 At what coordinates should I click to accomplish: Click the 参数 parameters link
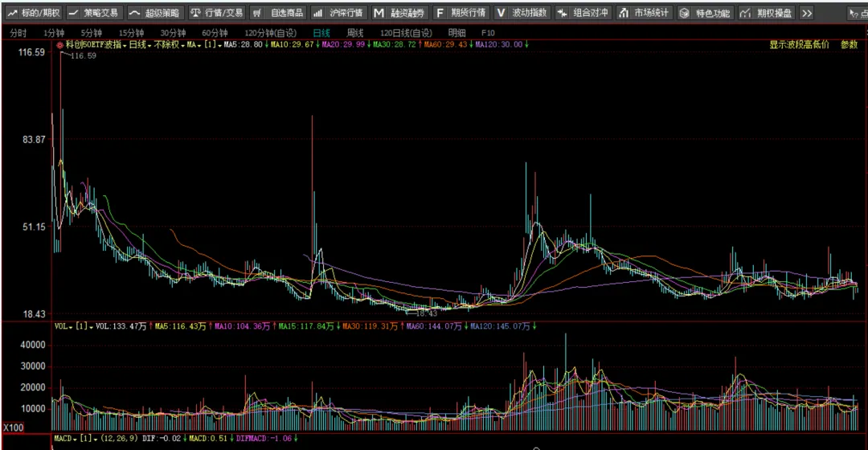coord(849,45)
